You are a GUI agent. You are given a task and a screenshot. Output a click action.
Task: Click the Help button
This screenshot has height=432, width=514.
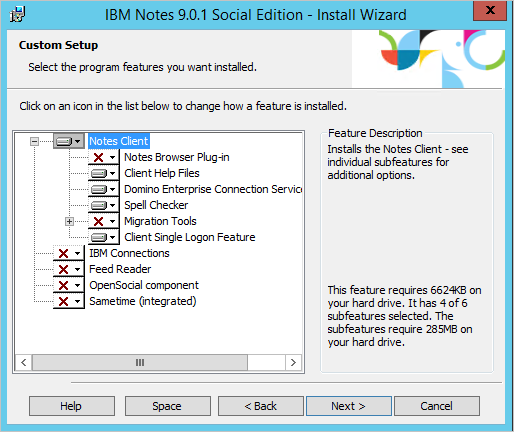72,406
